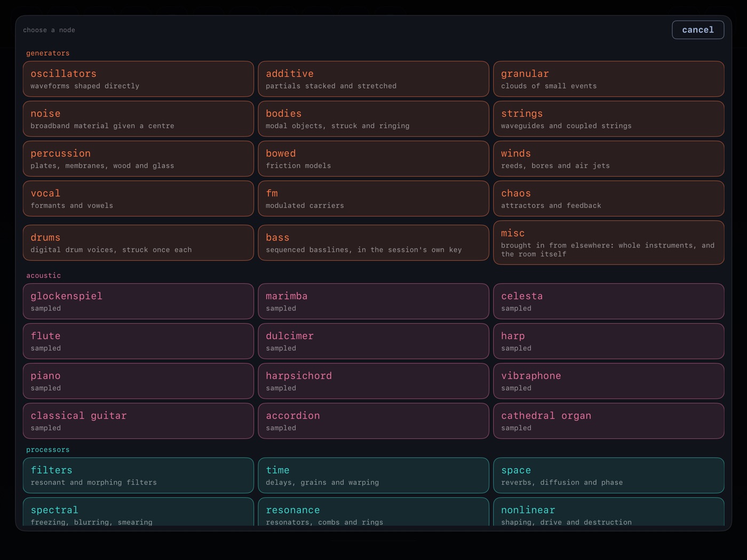747x560 pixels.
Task: Select the marimba sampled instrument
Action: (x=373, y=301)
